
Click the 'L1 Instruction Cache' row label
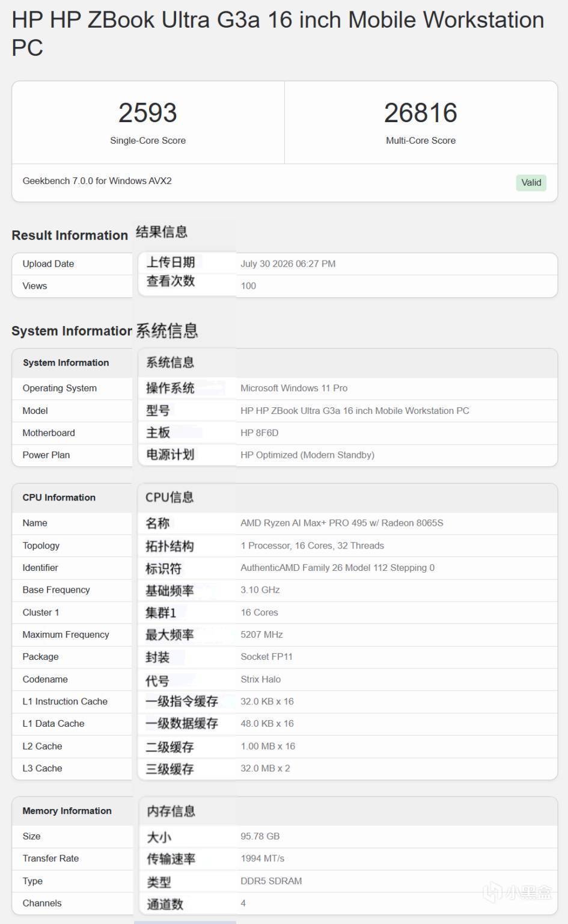coord(65,701)
